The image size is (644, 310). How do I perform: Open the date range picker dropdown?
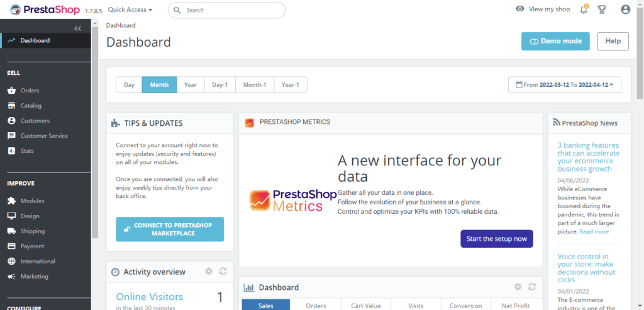(x=564, y=84)
